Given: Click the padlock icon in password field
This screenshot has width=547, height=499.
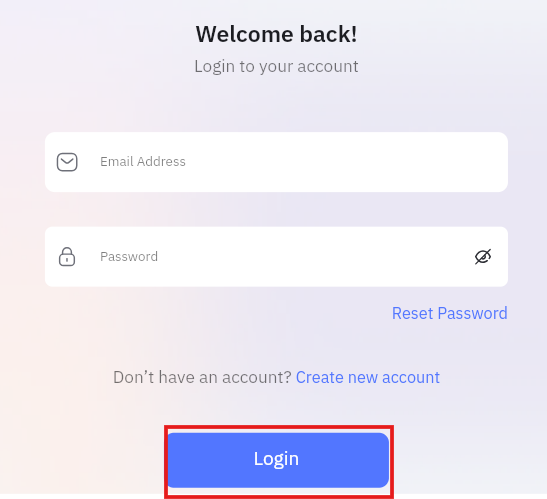Looking at the screenshot, I should (x=67, y=257).
